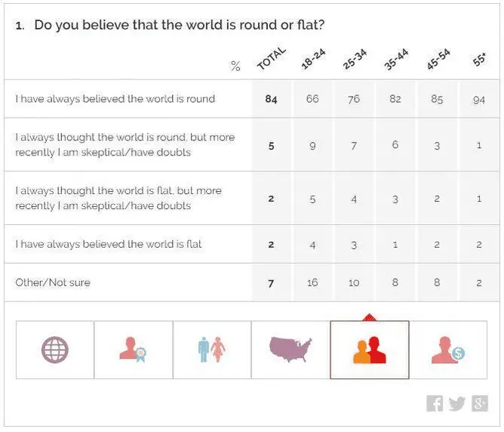Pick the 45-54 age column header

(x=437, y=60)
